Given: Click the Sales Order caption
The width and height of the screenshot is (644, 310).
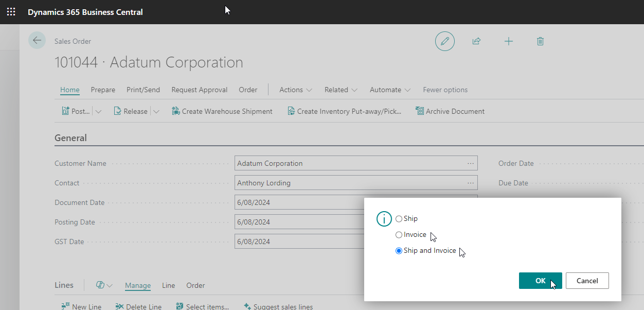Looking at the screenshot, I should point(73,41).
